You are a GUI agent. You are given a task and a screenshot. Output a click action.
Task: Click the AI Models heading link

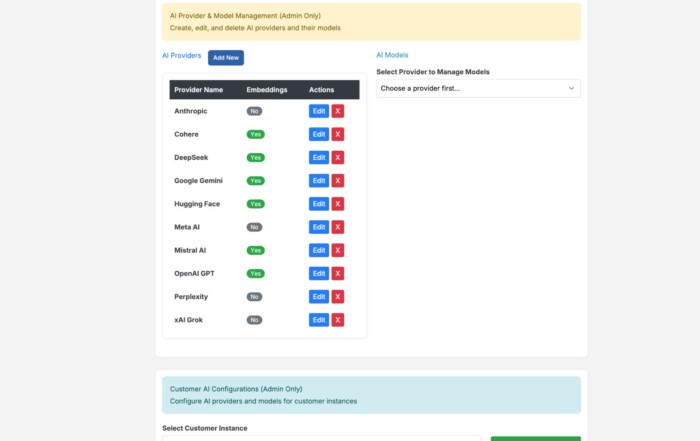coord(392,55)
